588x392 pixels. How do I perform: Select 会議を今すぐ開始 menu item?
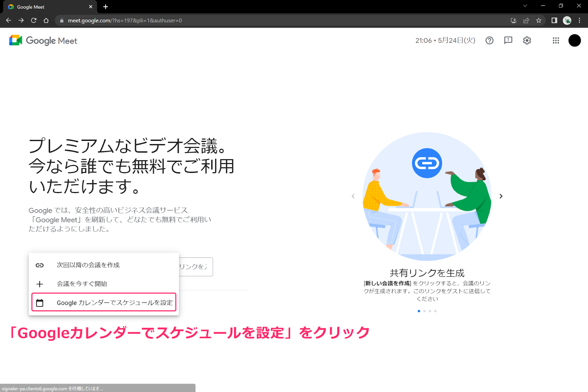coord(104,284)
